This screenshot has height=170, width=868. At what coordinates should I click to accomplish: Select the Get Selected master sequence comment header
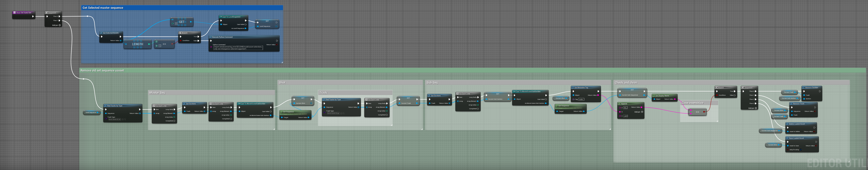[182, 8]
